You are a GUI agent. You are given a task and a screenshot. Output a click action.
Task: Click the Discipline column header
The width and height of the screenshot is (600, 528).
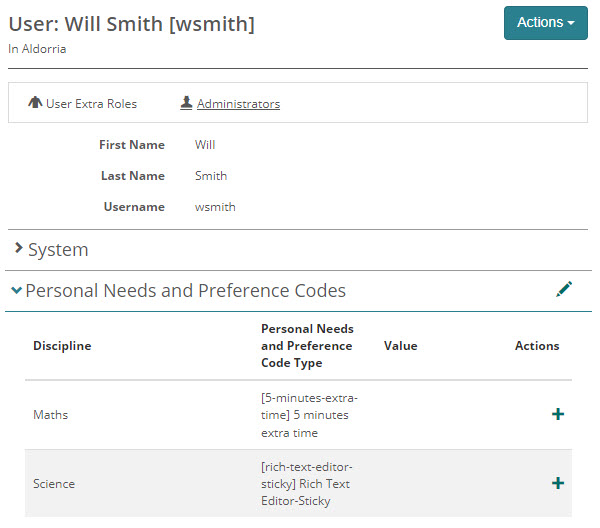(x=62, y=346)
